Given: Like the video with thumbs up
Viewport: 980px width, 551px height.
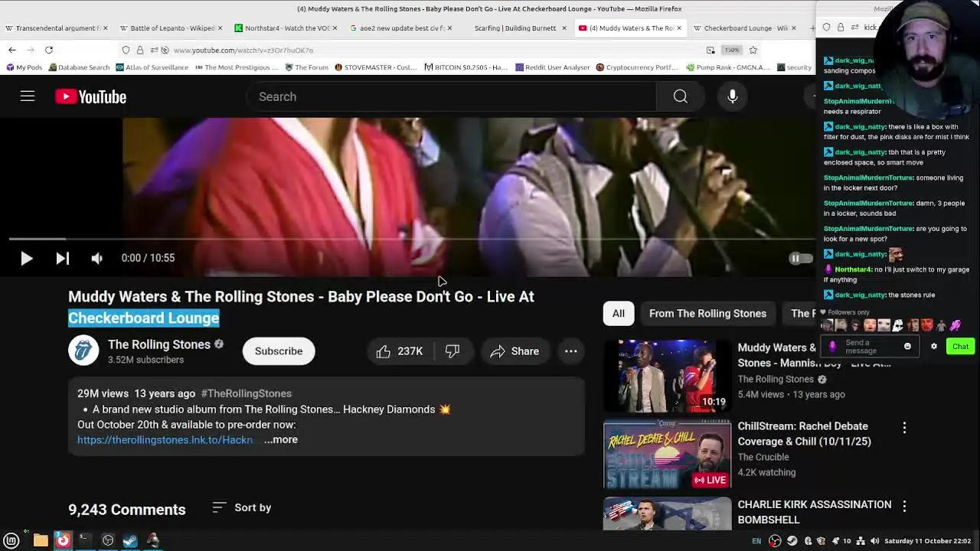Looking at the screenshot, I should [x=399, y=351].
